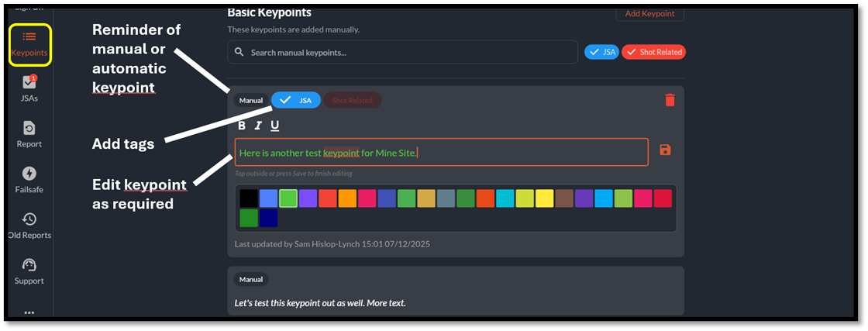Expand the sidebar more options ellipsis

coord(29,312)
